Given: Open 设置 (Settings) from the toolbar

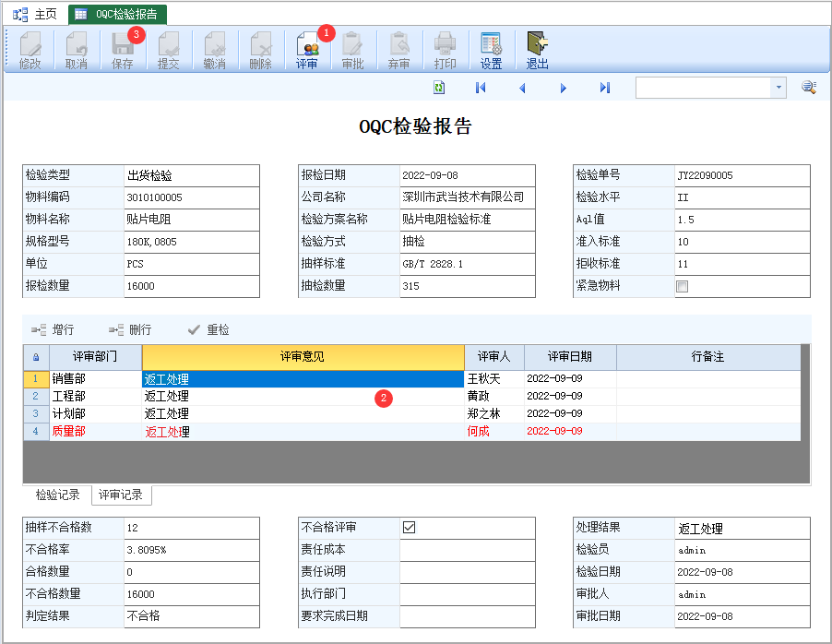Looking at the screenshot, I should pos(491,50).
